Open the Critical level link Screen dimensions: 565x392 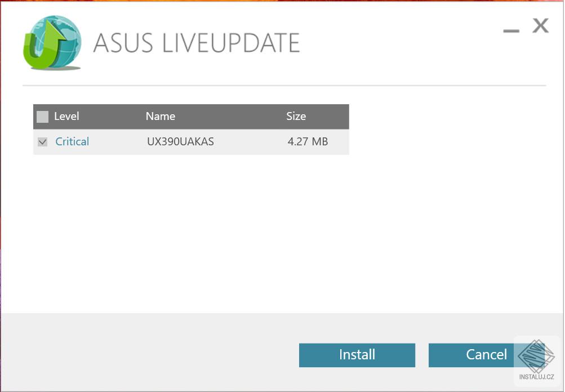click(72, 142)
